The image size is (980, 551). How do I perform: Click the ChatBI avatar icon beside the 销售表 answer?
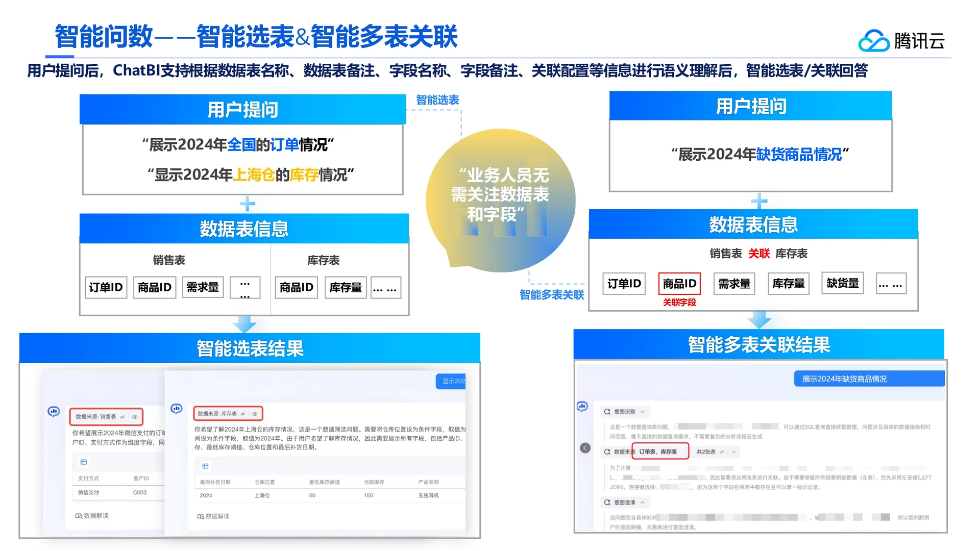pos(54,412)
